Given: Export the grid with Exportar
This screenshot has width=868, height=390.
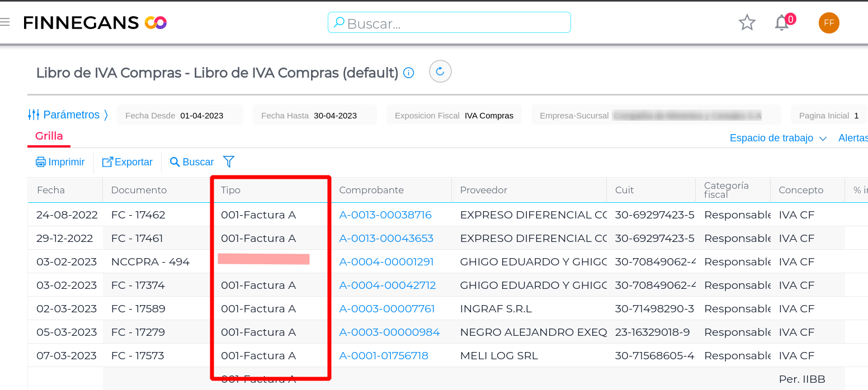Looking at the screenshot, I should click(127, 162).
